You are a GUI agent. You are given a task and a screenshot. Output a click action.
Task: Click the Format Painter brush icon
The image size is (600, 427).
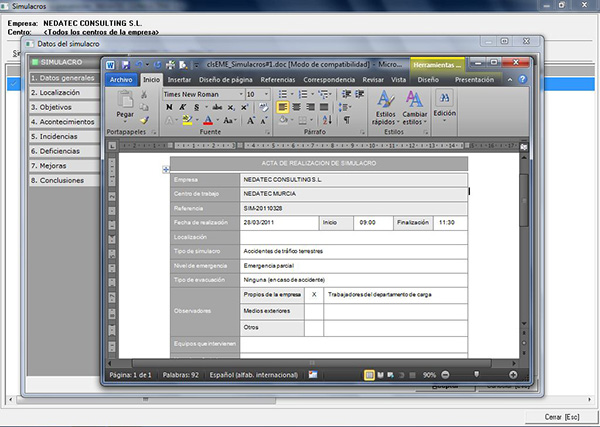pos(144,120)
